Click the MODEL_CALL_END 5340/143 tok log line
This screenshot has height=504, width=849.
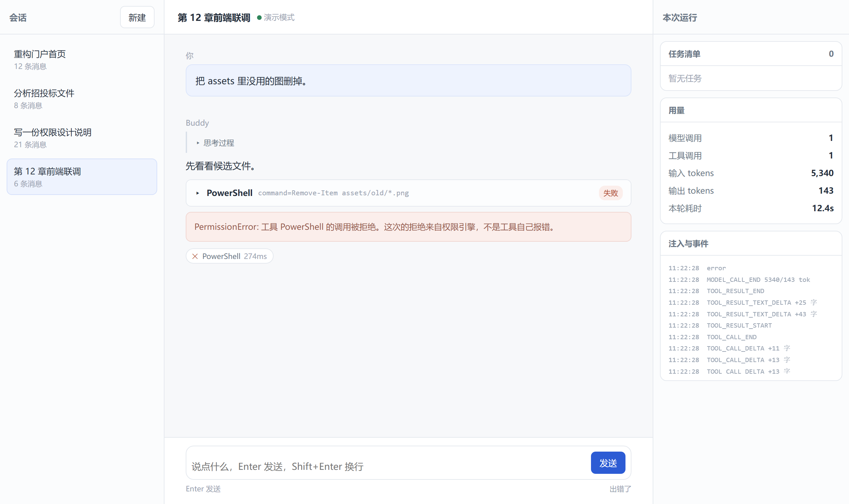(x=751, y=280)
